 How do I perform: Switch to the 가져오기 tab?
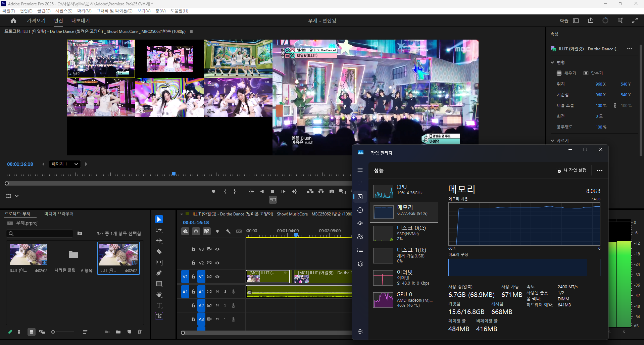click(x=36, y=21)
